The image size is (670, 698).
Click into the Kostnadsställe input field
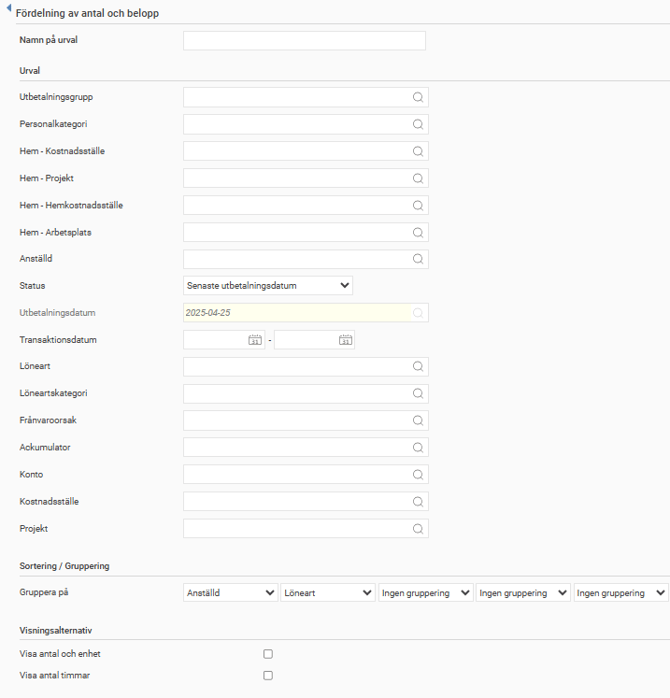[x=296, y=502]
